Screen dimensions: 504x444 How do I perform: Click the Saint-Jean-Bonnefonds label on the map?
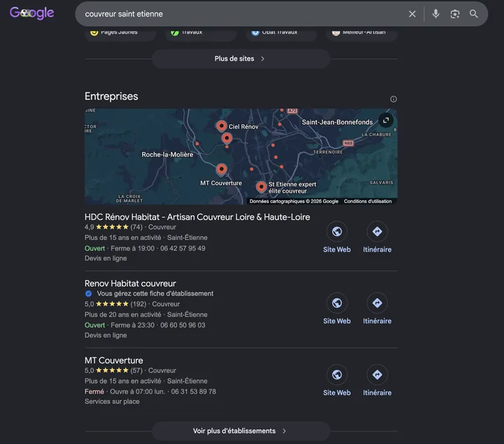[x=337, y=122]
